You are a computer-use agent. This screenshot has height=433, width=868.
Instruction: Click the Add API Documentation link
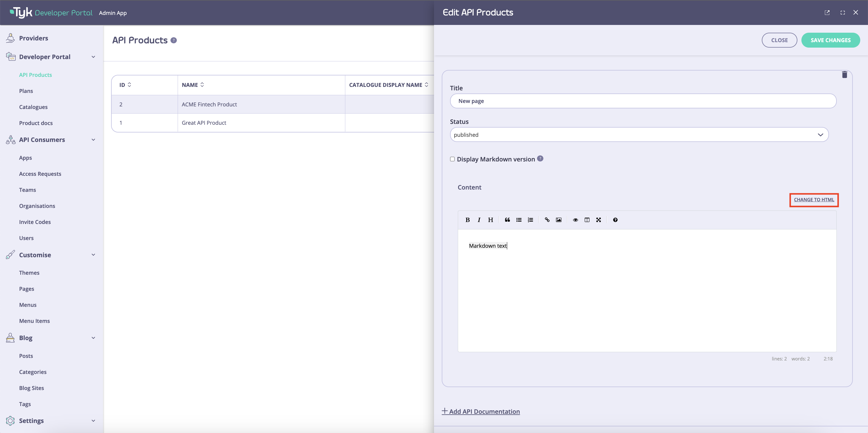tap(481, 411)
